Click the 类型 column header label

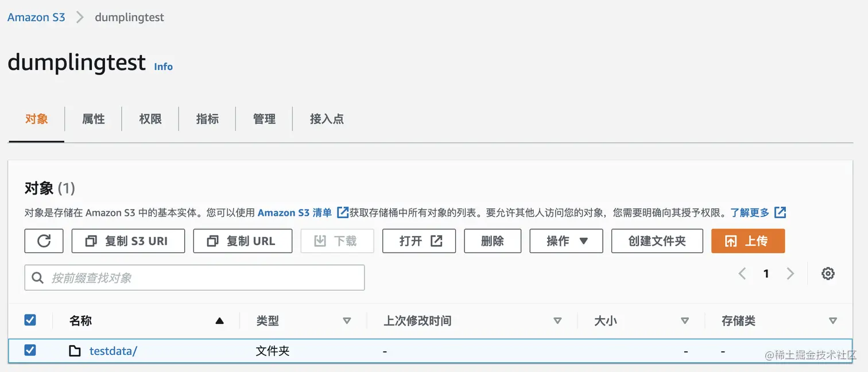click(x=268, y=321)
